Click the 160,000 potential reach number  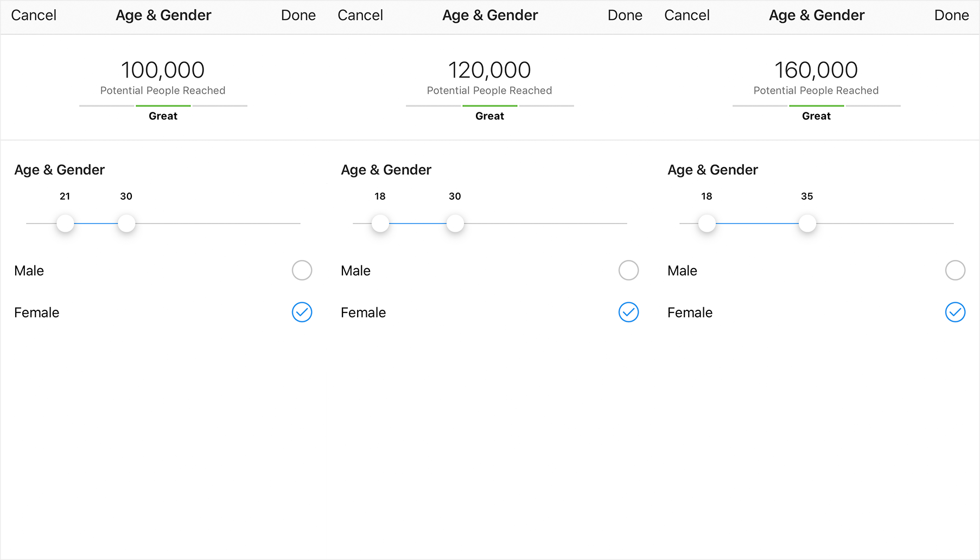pos(816,70)
